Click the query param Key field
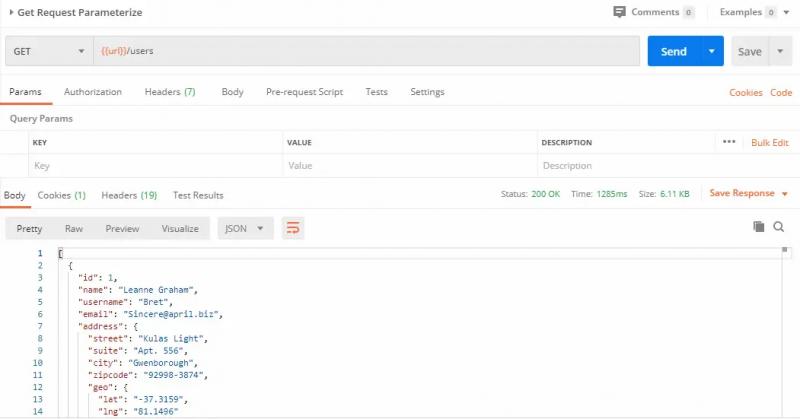The image size is (800, 419). pyautogui.click(x=156, y=166)
